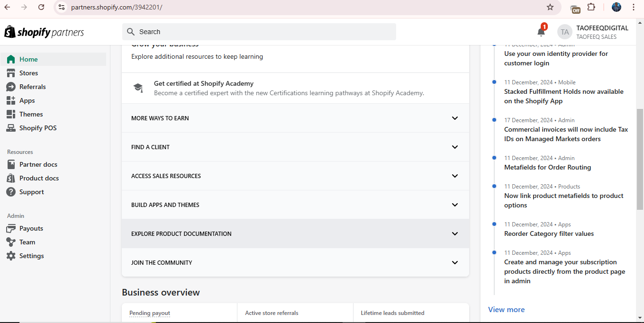The height and width of the screenshot is (323, 644).
Task: Click the Product docs bag icon
Action: tap(11, 178)
